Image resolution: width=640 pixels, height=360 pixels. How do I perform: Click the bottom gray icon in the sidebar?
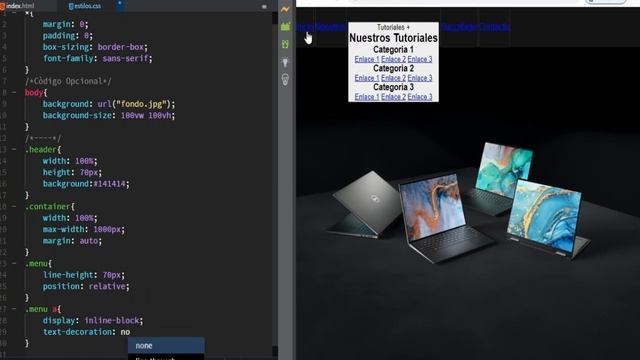click(x=285, y=80)
